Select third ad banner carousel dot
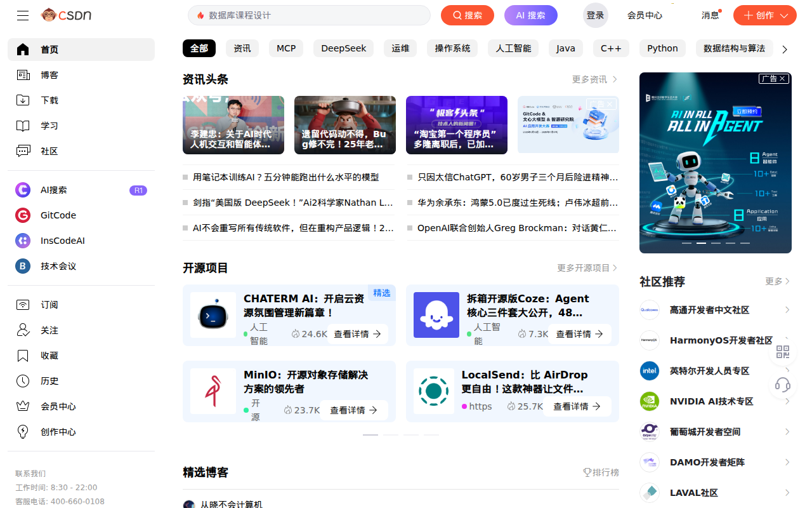 point(716,243)
